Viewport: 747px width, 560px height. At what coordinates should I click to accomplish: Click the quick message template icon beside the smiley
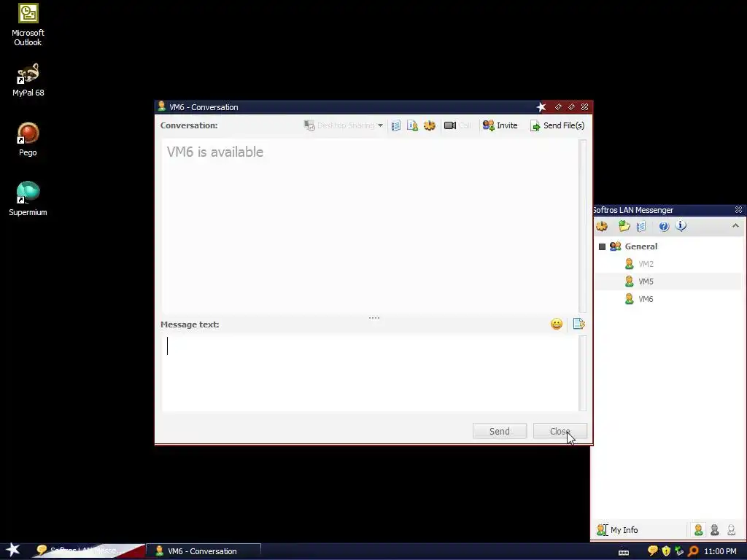(578, 324)
